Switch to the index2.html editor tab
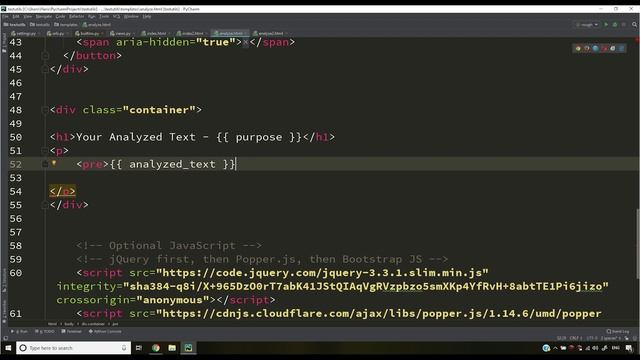The width and height of the screenshot is (640, 360). pyautogui.click(x=191, y=33)
